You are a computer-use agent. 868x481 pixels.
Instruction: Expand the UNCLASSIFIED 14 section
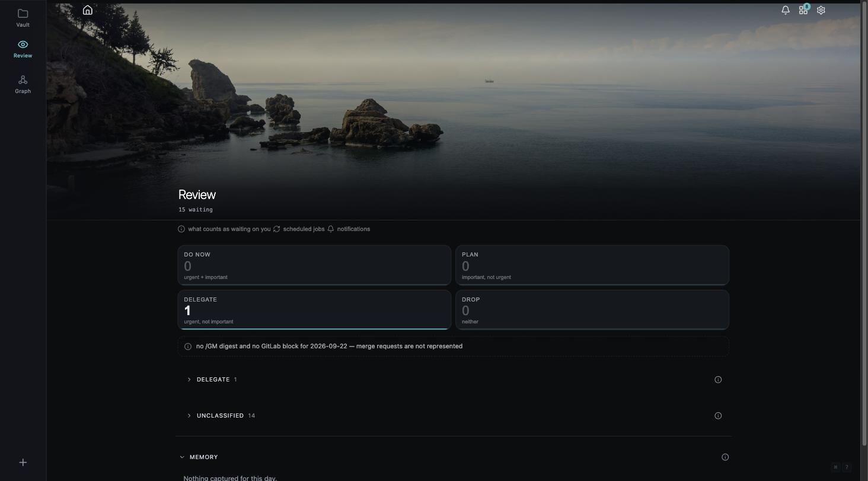[x=221, y=416]
